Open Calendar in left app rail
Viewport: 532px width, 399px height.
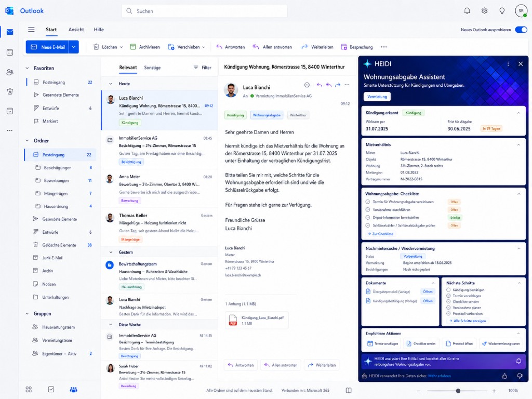[10, 52]
